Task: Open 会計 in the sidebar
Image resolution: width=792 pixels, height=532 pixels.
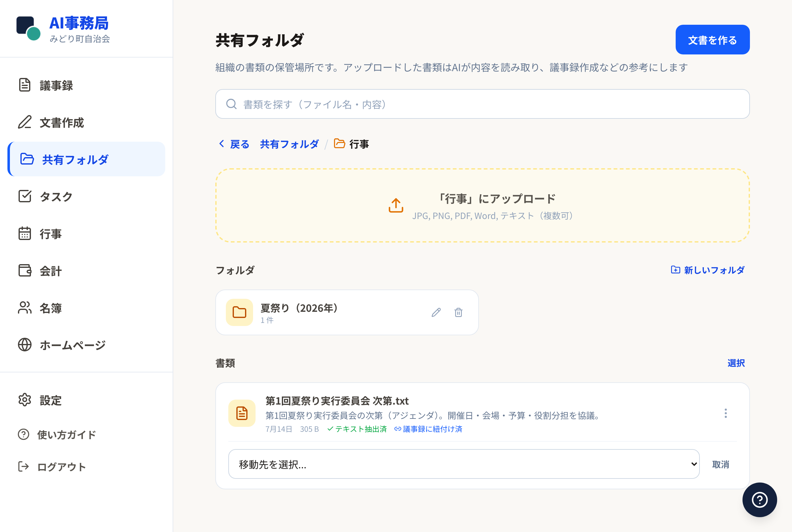Action: tap(86, 271)
